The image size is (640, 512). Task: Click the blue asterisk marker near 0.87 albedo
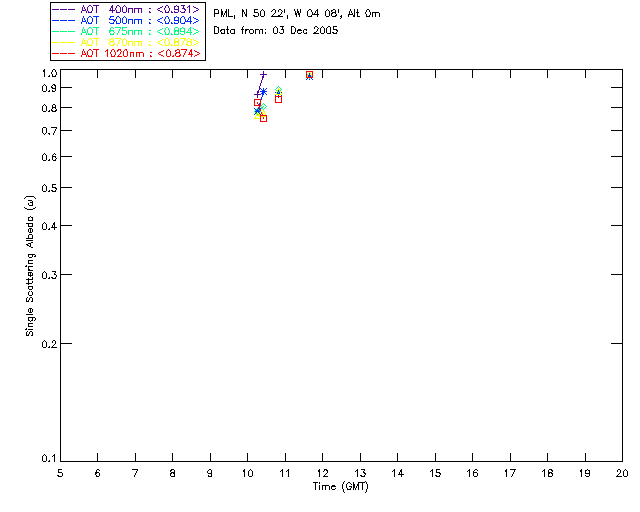pyautogui.click(x=262, y=92)
